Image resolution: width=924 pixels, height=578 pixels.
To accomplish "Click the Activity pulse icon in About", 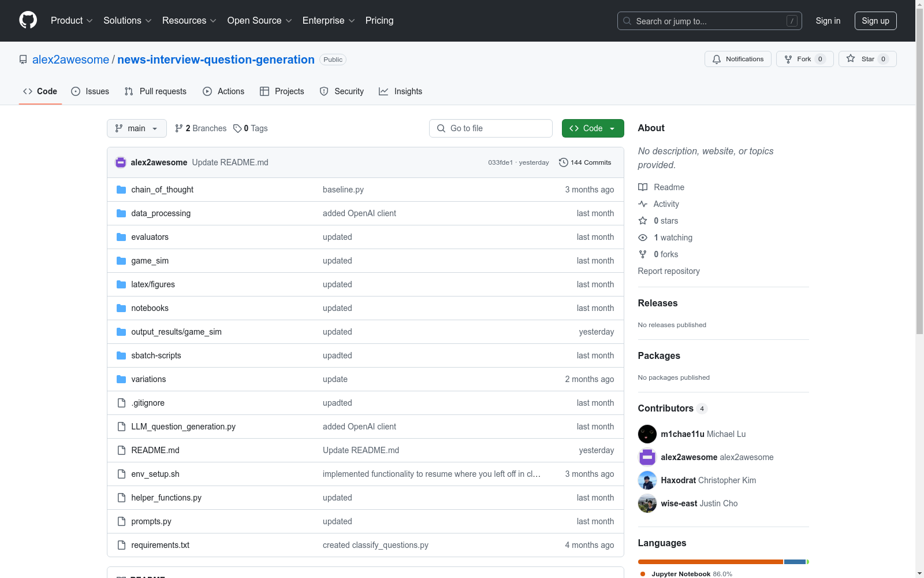I will 643,204.
